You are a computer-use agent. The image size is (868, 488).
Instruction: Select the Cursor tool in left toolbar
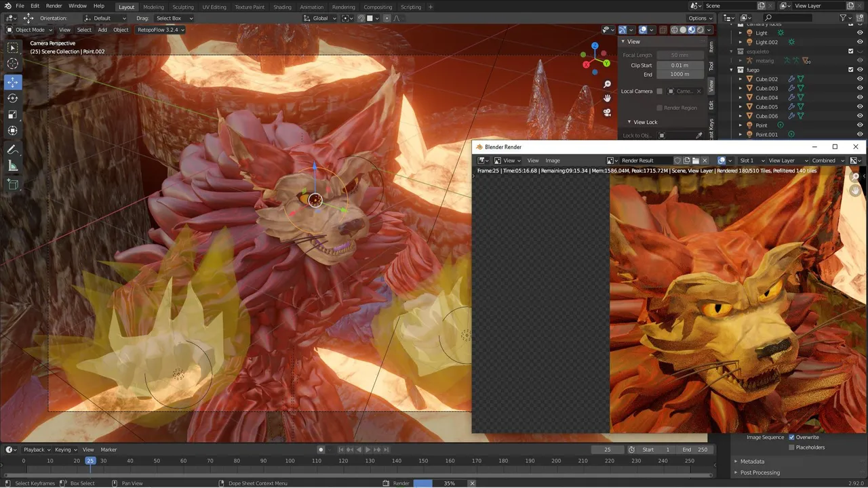(x=13, y=64)
